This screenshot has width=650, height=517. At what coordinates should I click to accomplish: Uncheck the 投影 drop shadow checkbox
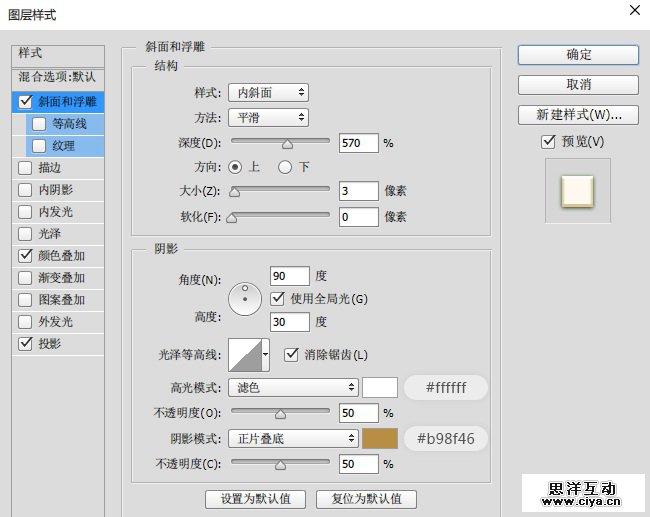click(25, 344)
